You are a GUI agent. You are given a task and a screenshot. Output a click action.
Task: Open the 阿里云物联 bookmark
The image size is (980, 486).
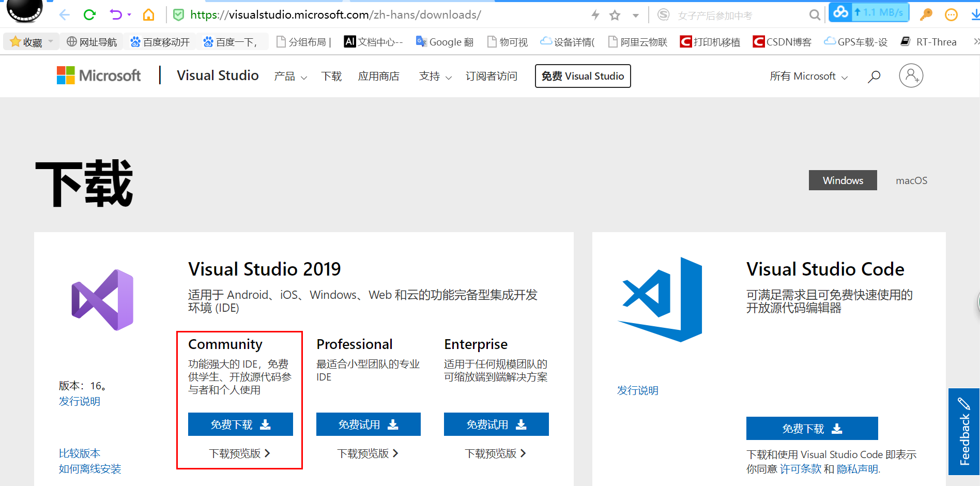click(638, 42)
